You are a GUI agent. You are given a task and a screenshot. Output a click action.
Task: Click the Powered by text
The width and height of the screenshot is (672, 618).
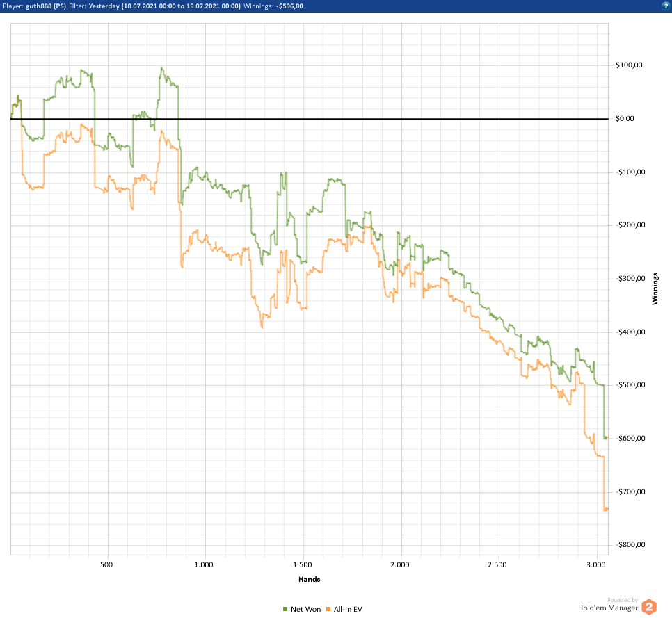pos(623,600)
